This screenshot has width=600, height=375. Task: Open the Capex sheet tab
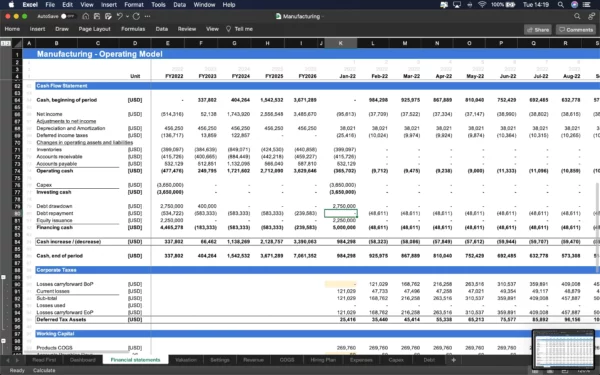coord(396,360)
